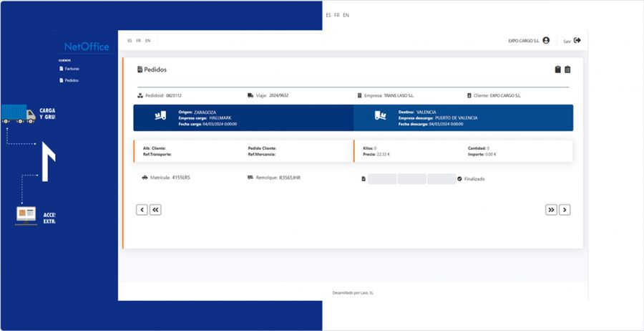644x331 pixels.
Task: Go to previous order with single left arrow
Action: (x=142, y=210)
